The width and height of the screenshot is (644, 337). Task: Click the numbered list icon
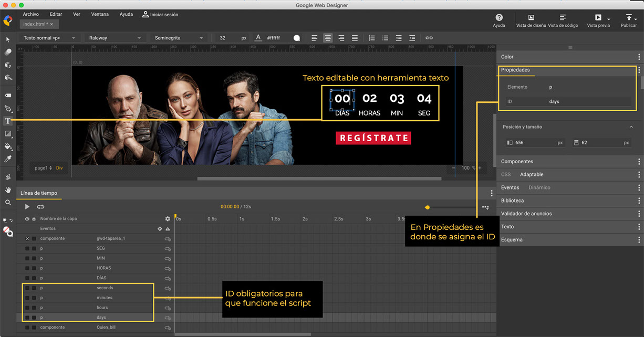click(372, 38)
